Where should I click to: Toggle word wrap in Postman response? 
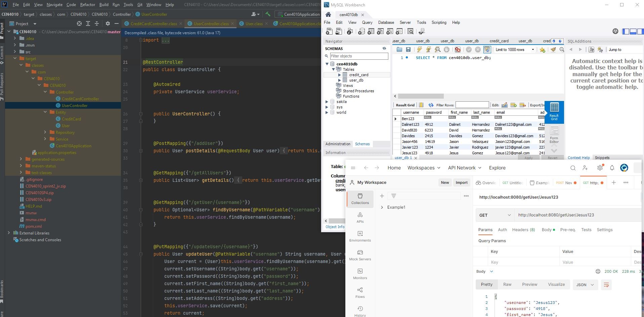[x=606, y=284]
